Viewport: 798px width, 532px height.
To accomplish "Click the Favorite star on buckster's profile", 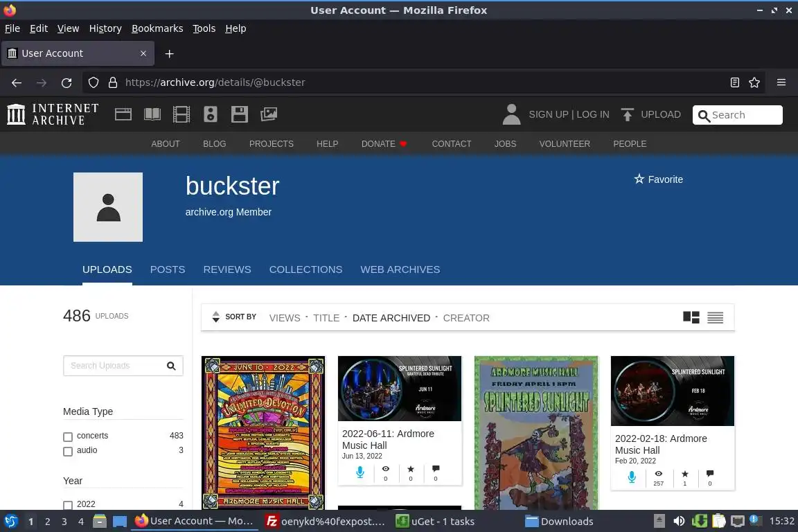I will coord(639,179).
